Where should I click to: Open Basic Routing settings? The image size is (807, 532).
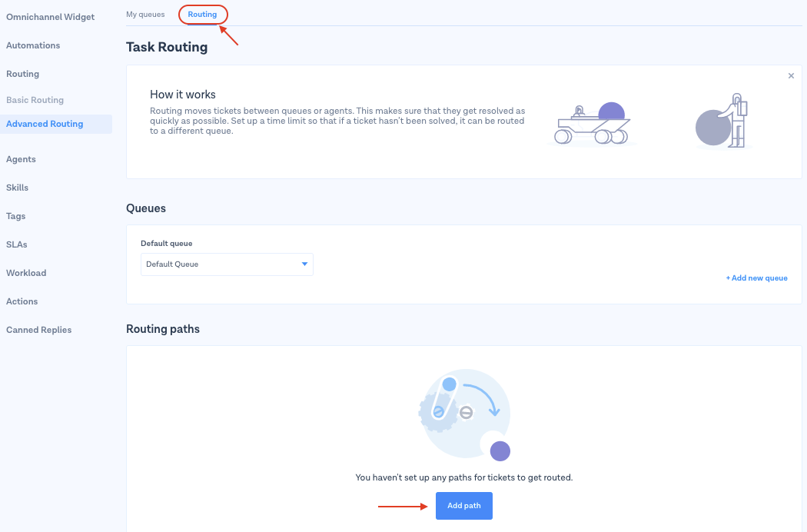coord(35,100)
